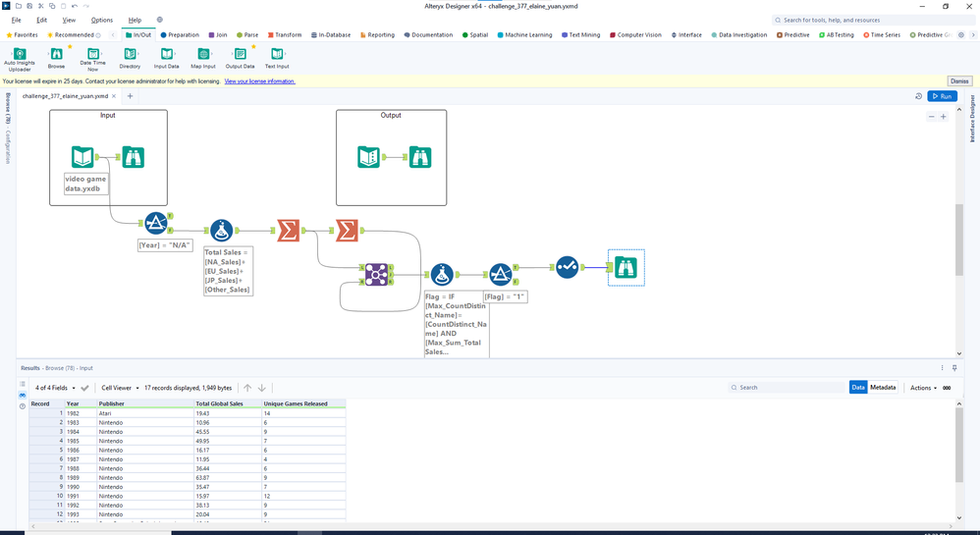Viewport: 980px width, 535px height.
Task: Switch to the Preparation palette tab
Action: (x=180, y=35)
